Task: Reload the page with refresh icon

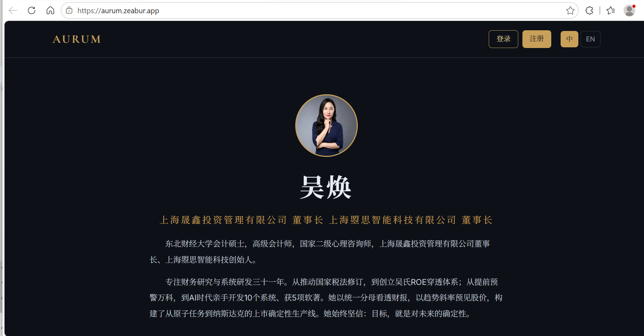Action: [x=32, y=10]
